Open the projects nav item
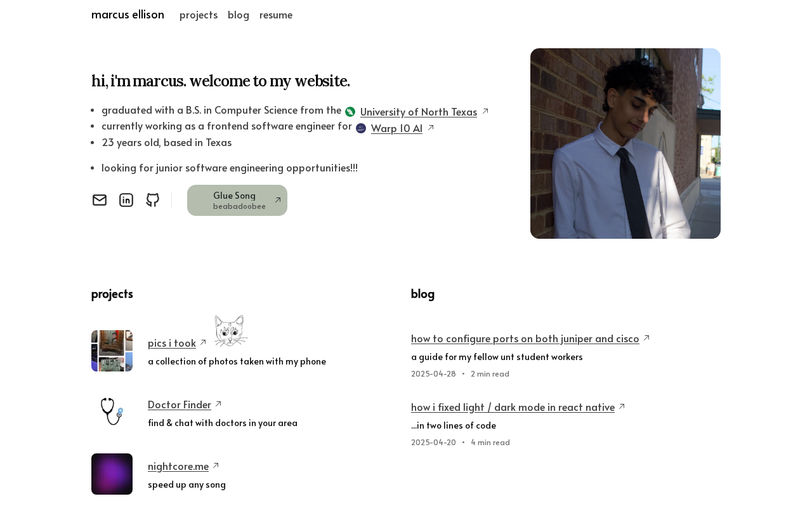Screen dimensions: 812x508 pos(199,15)
